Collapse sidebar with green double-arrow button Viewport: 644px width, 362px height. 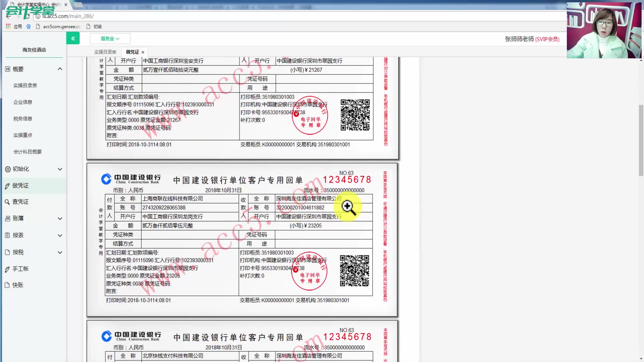[x=73, y=39]
